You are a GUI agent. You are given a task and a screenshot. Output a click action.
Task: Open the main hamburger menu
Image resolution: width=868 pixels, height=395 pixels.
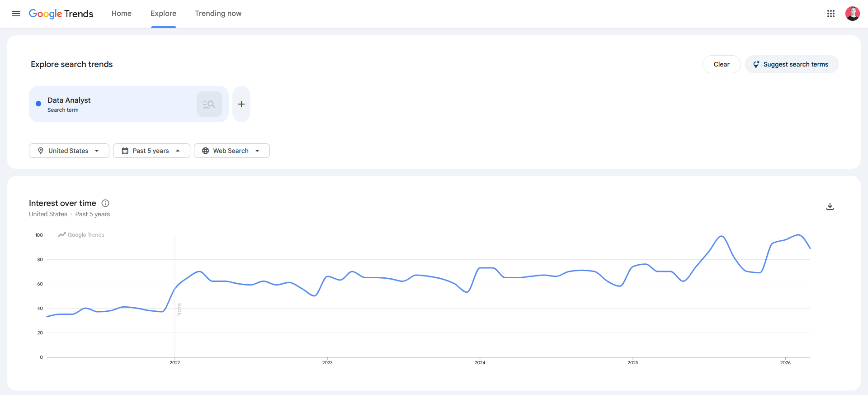click(x=16, y=14)
